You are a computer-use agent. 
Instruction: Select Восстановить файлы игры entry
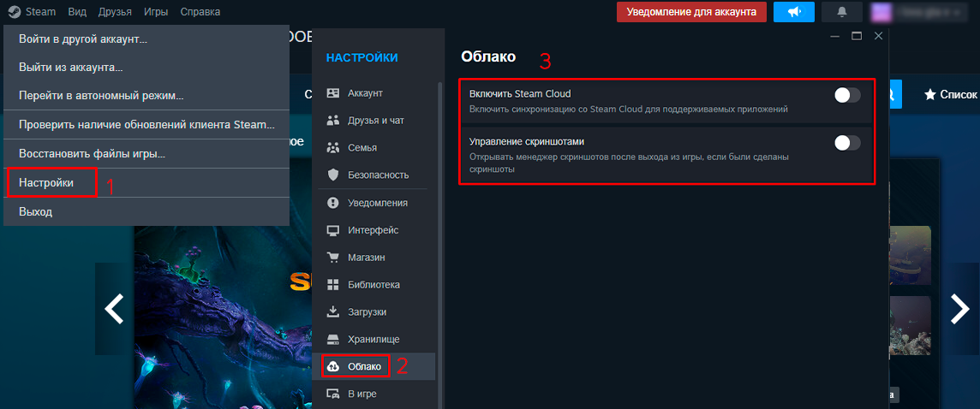(x=146, y=153)
